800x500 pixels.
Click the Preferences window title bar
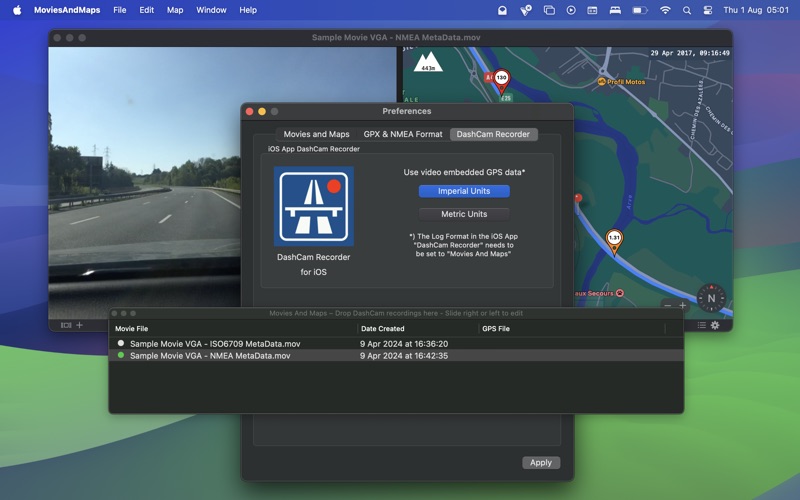407,111
